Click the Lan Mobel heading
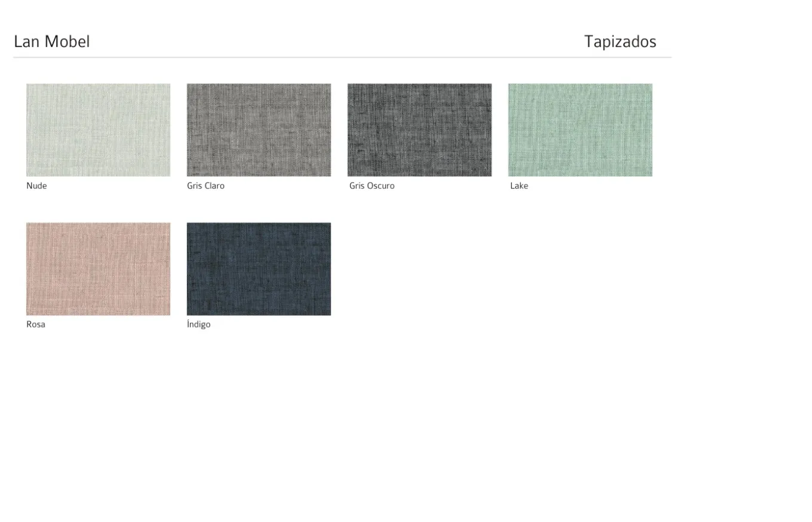The height and width of the screenshot is (522, 812). [x=52, y=42]
